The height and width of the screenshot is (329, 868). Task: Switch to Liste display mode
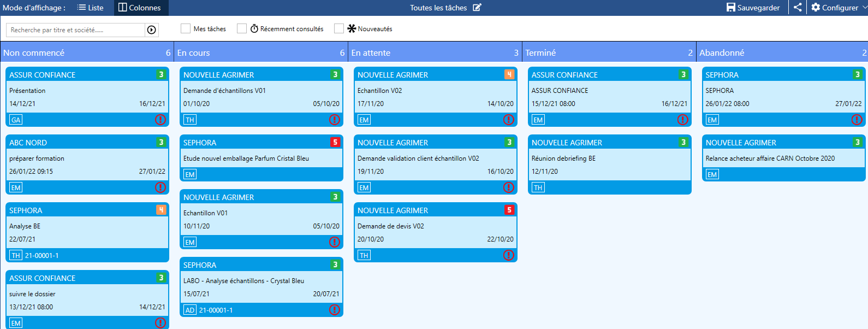coord(90,8)
